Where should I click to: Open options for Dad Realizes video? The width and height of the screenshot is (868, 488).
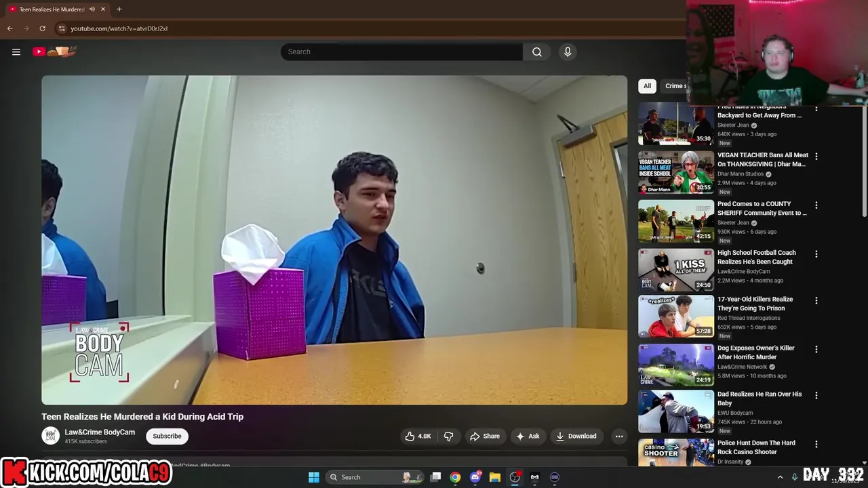click(816, 395)
